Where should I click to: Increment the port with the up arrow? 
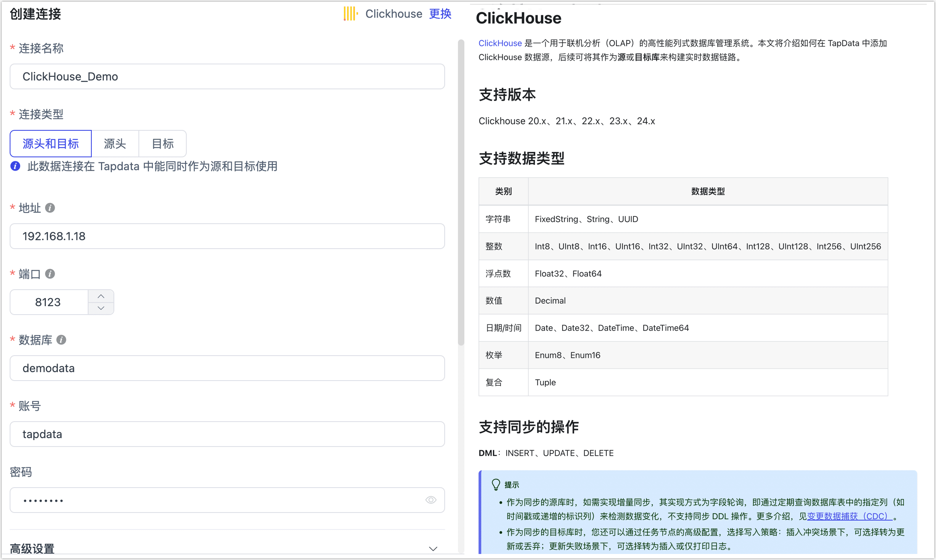(x=101, y=296)
